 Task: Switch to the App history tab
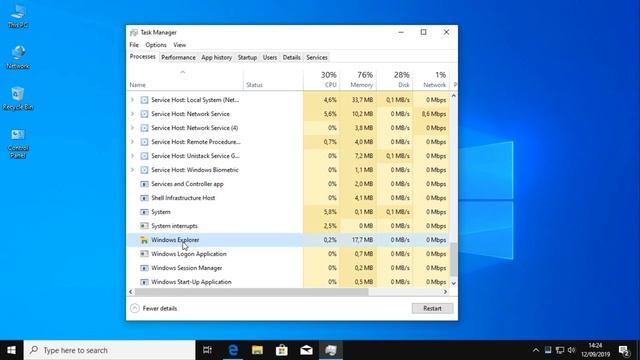(x=216, y=58)
